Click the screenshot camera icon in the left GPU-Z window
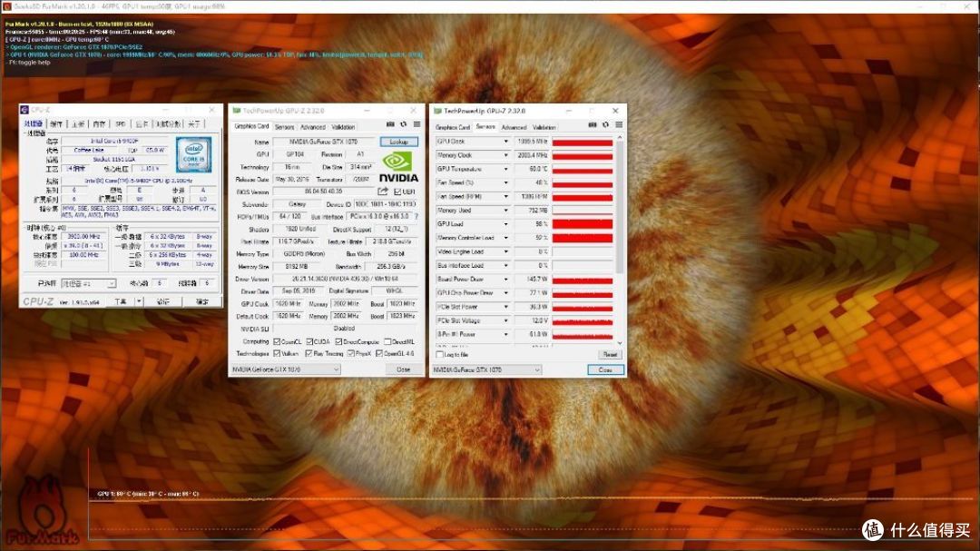Viewport: 980px width, 551px height. 390,124
